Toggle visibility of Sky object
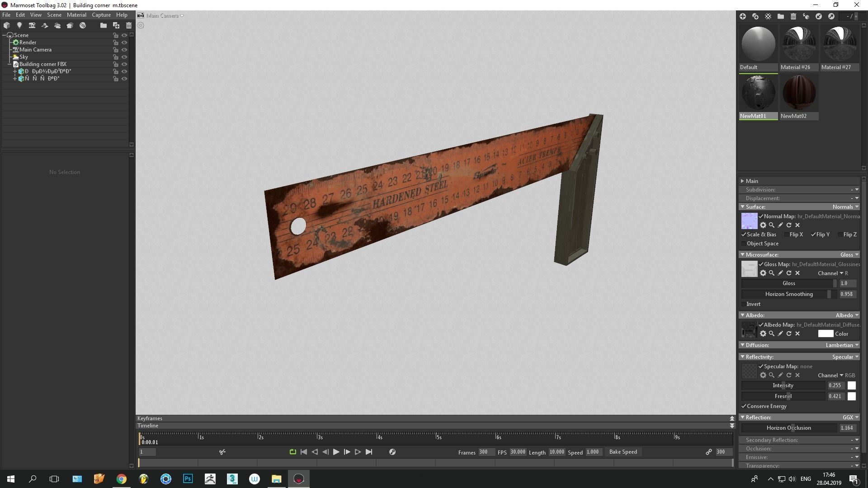The image size is (868, 488). 124,57
